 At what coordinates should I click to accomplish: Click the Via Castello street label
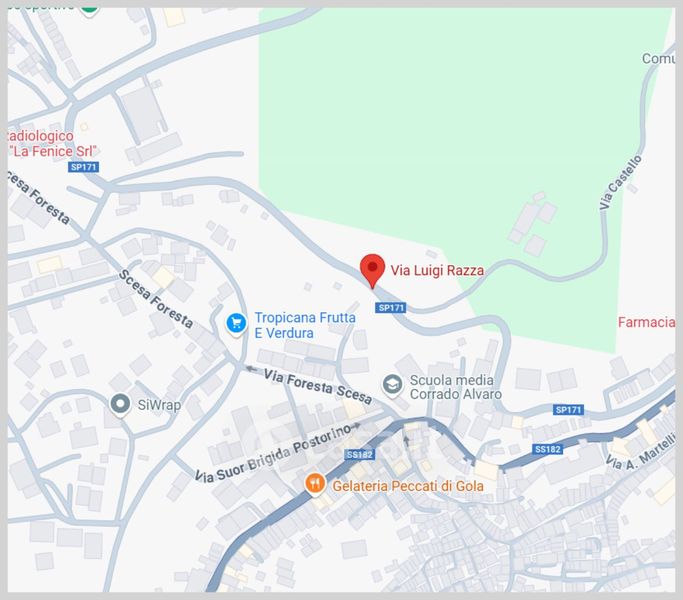pos(620,182)
